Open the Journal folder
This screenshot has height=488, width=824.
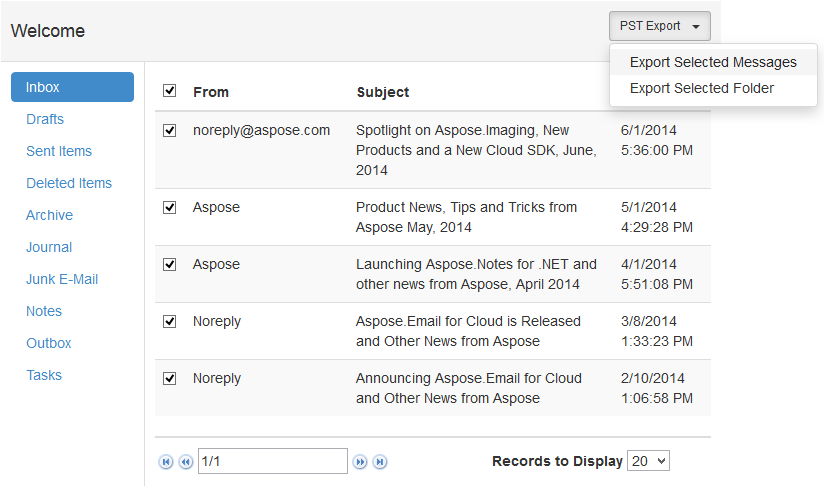[49, 247]
